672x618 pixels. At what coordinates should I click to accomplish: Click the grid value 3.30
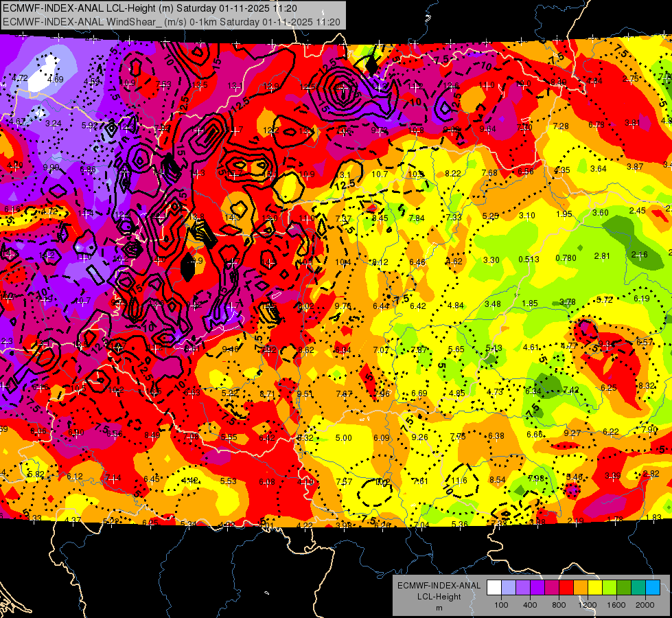point(491,260)
